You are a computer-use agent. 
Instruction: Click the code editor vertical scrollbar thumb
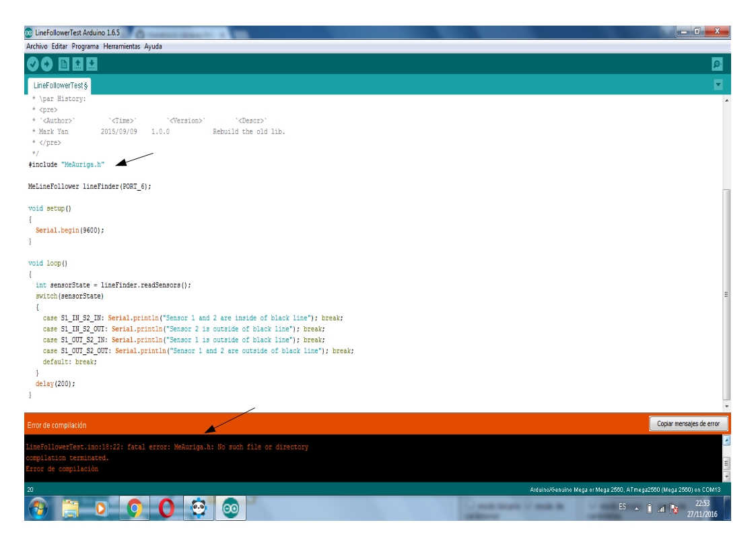[x=726, y=294]
